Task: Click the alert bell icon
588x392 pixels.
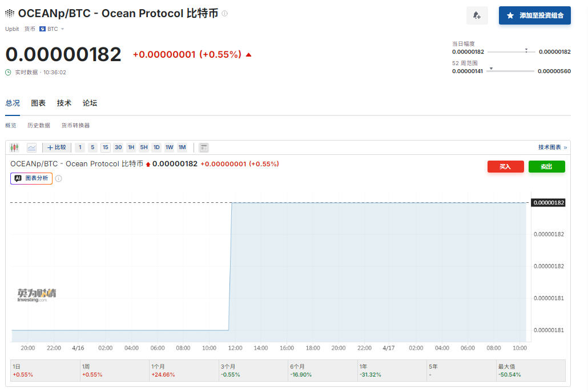Action: (477, 15)
